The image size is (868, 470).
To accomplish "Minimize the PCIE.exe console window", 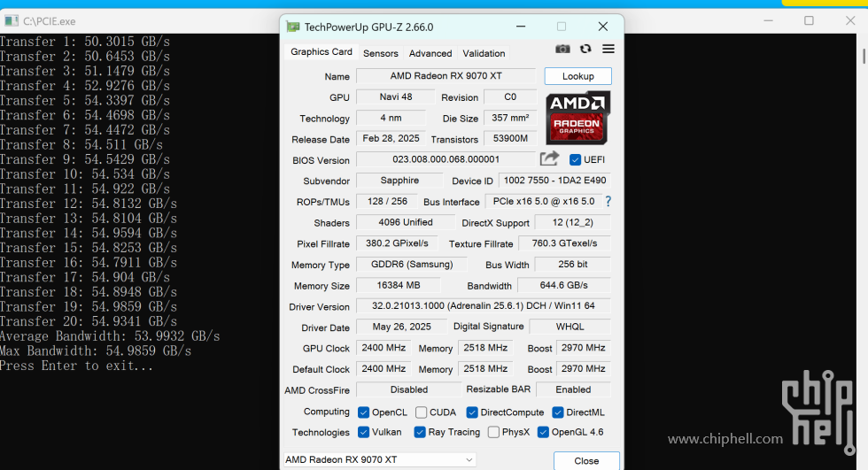I will 768,21.
